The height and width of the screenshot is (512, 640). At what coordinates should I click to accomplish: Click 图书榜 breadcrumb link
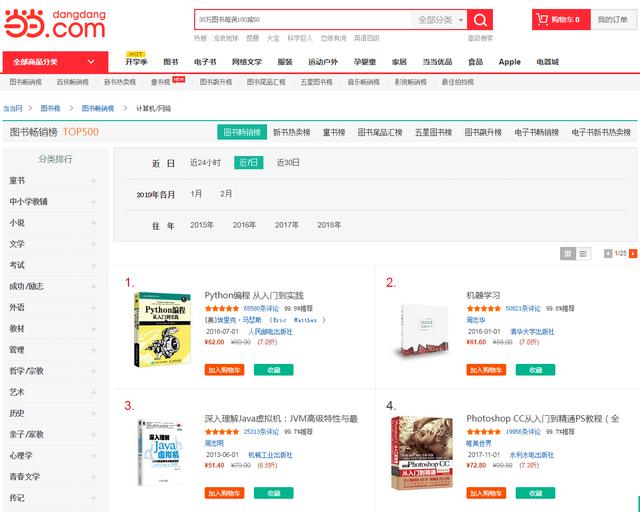click(x=50, y=108)
